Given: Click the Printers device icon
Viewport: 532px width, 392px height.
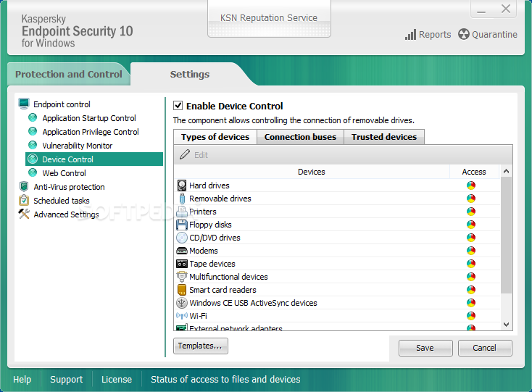Looking at the screenshot, I should click(182, 212).
